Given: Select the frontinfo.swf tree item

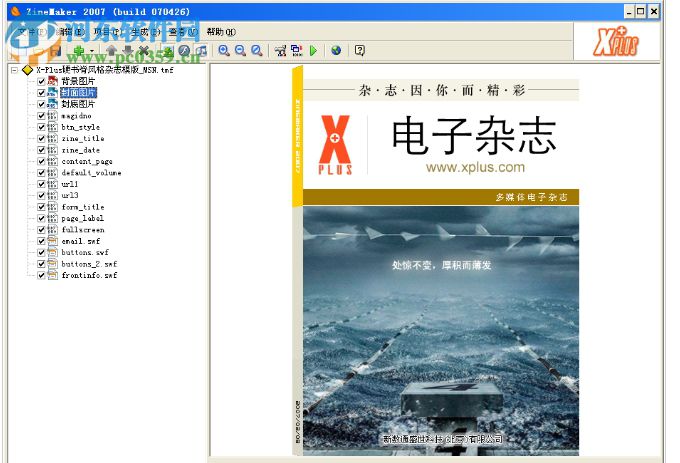Looking at the screenshot, I should (89, 275).
